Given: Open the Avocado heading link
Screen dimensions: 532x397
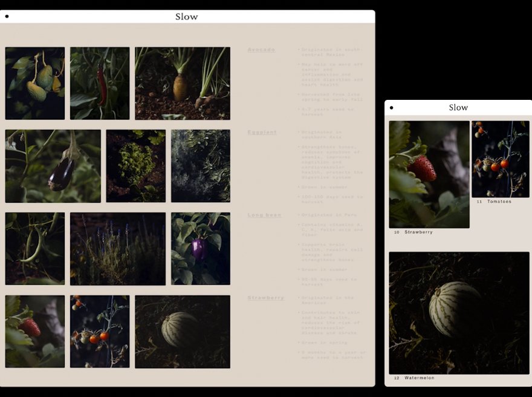Looking at the screenshot, I should click(x=261, y=50).
